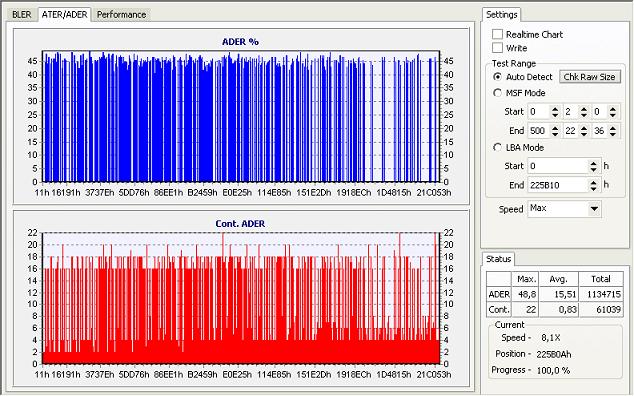Screen dimensions: 634x396
Task: Tick the Write checkbox
Action: [497, 48]
